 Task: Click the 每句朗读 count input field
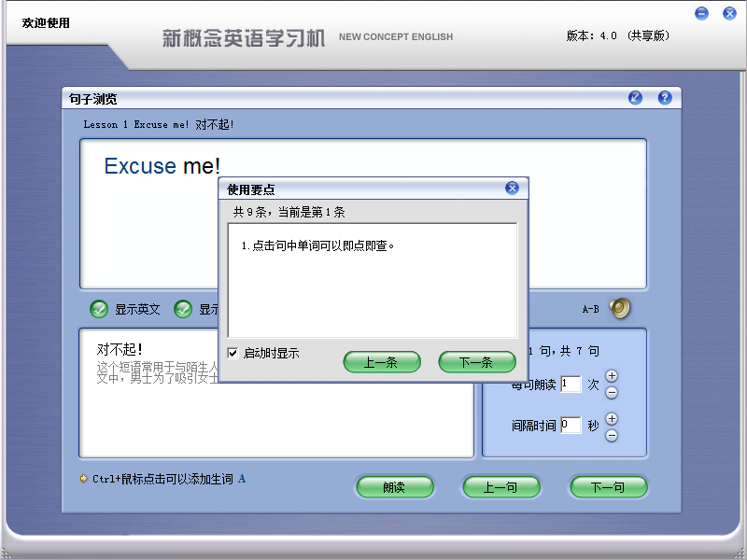(571, 384)
